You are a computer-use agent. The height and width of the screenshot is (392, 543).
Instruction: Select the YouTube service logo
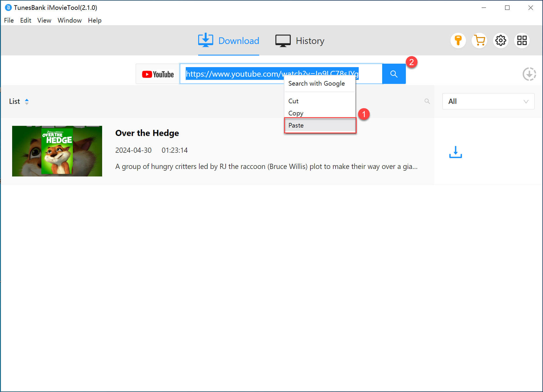[158, 74]
